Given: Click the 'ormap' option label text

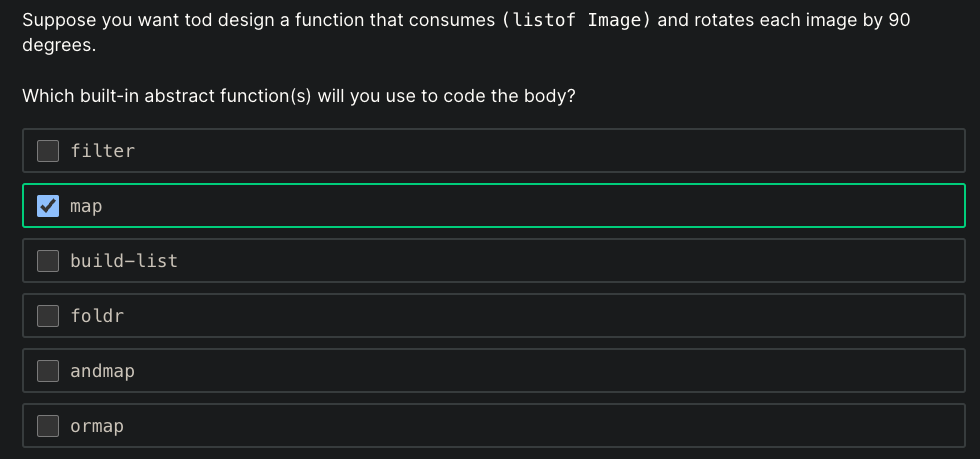Looking at the screenshot, I should pos(97,426).
